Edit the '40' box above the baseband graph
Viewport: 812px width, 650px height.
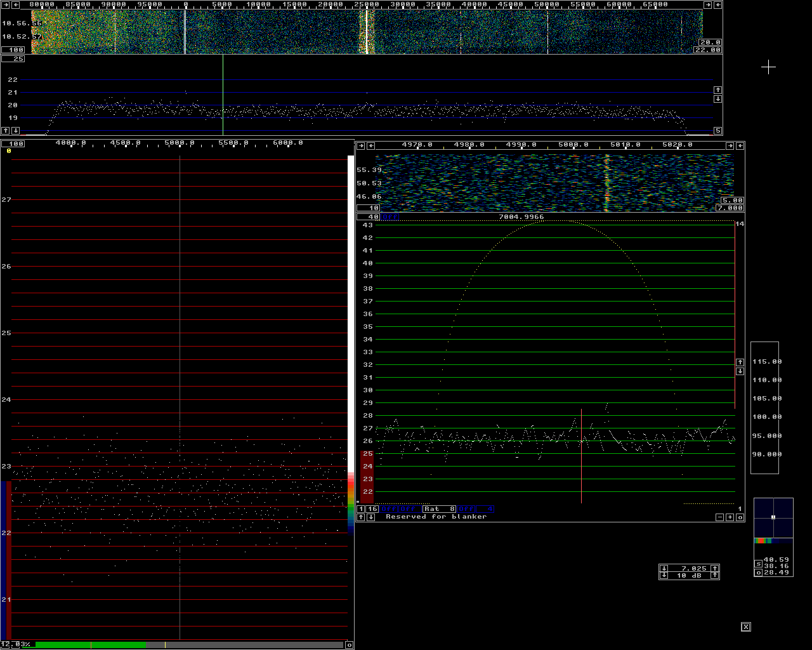[x=368, y=216]
